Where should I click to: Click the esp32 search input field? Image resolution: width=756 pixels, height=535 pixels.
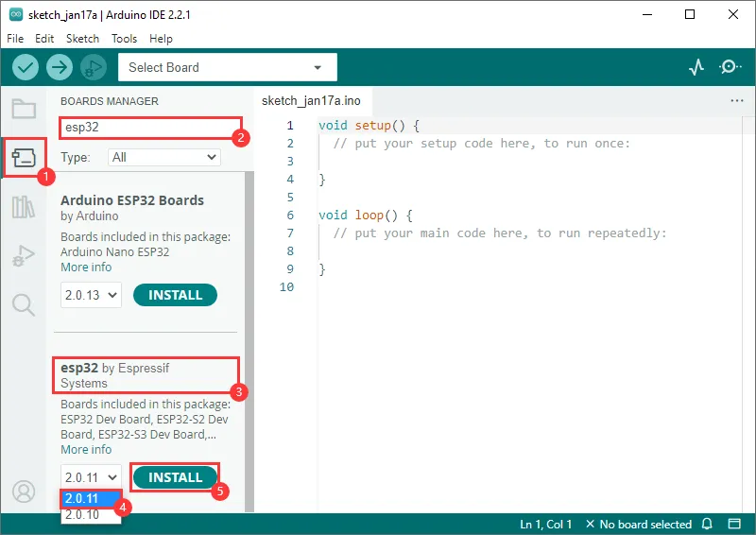150,128
